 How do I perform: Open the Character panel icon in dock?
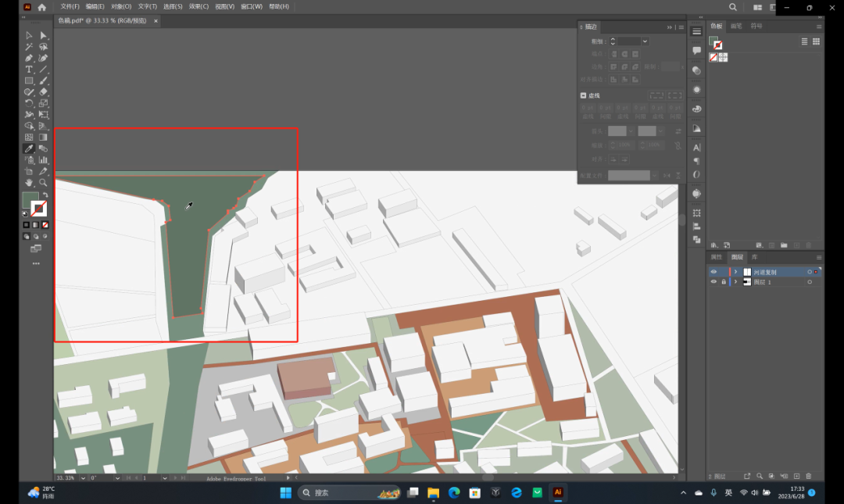[x=696, y=148]
